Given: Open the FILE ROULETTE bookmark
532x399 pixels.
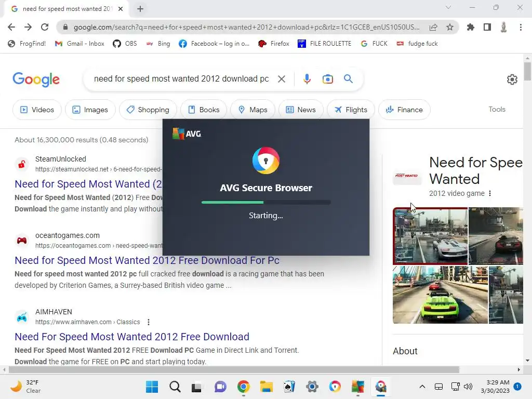Looking at the screenshot, I should click(324, 44).
